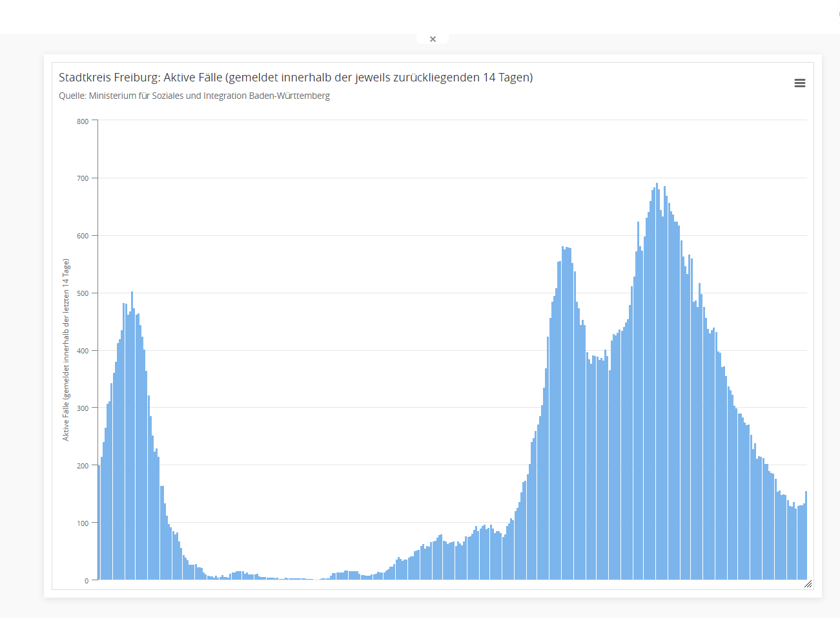Open the chart context menu hamburger icon
The image size is (840, 619).
(x=799, y=83)
